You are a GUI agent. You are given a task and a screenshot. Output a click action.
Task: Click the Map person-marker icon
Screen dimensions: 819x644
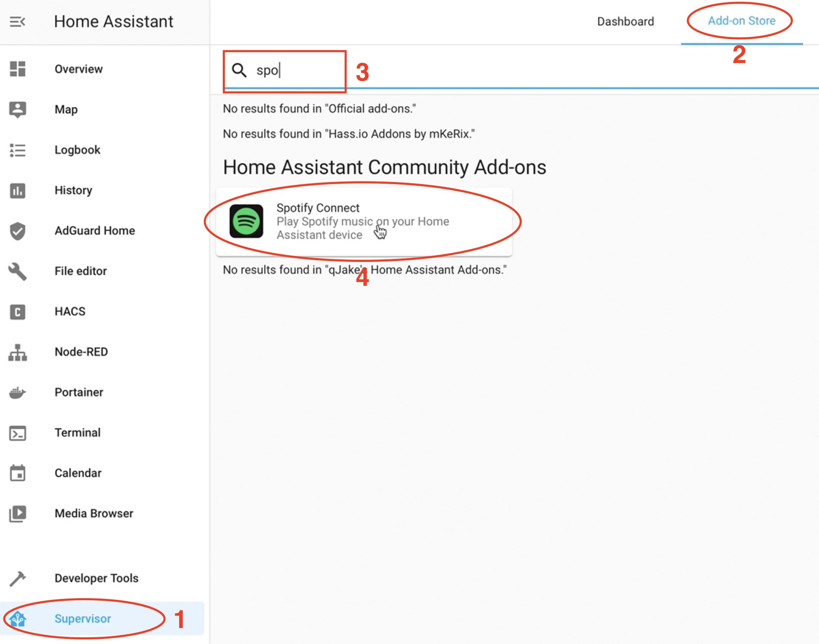(18, 109)
